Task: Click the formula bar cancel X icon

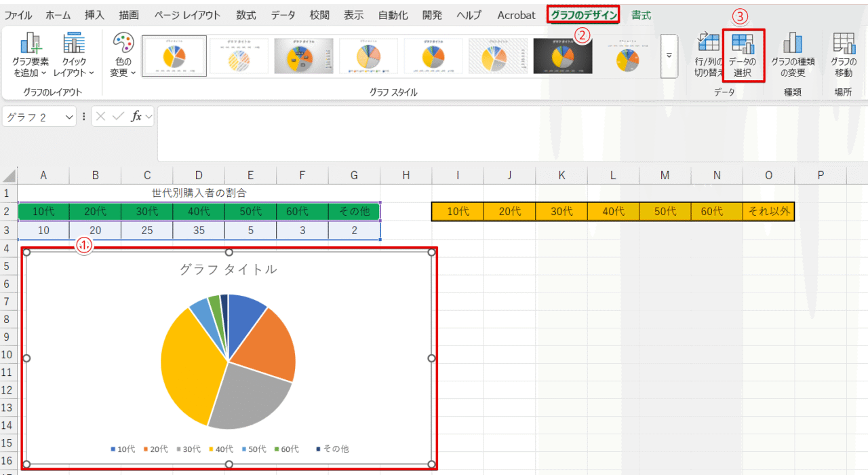Action: click(x=101, y=116)
